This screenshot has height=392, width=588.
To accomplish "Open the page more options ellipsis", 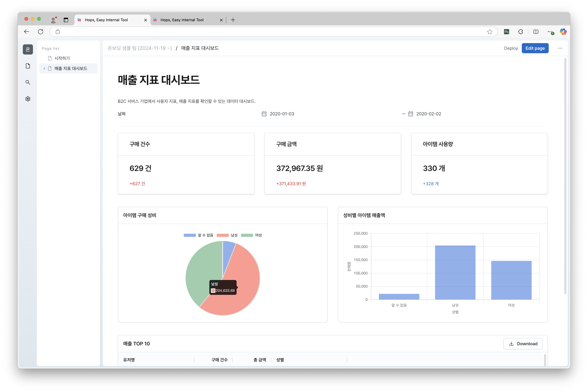I will tap(560, 48).
